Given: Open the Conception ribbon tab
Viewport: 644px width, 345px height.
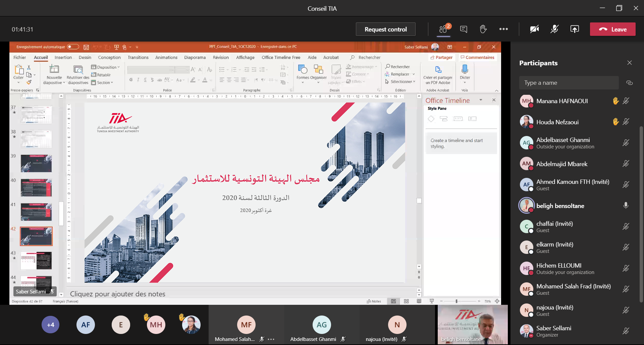Looking at the screenshot, I should [109, 57].
